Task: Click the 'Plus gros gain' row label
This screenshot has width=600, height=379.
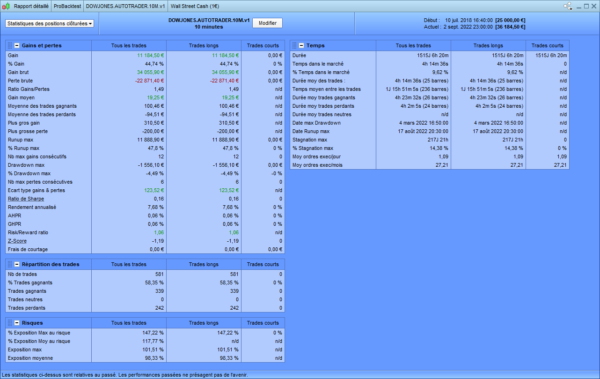Action: tap(24, 123)
